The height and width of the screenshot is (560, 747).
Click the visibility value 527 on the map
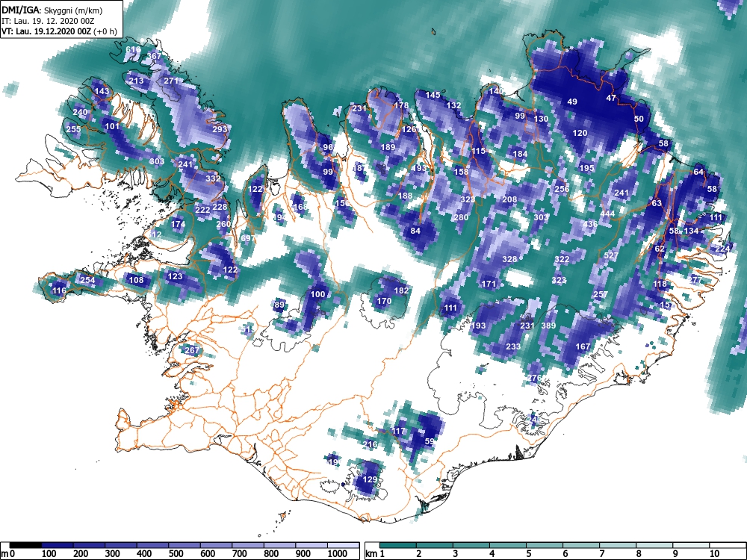click(x=611, y=255)
